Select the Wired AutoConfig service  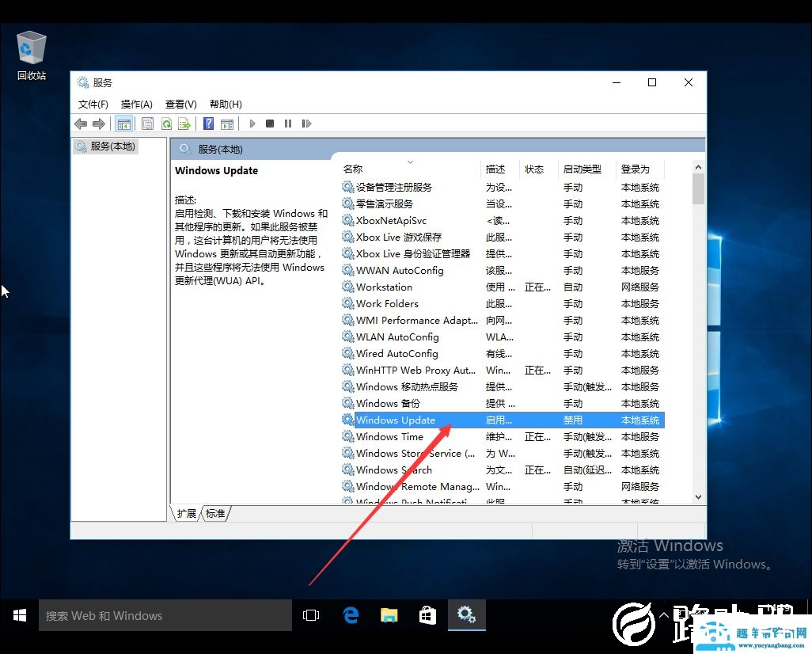(503, 353)
